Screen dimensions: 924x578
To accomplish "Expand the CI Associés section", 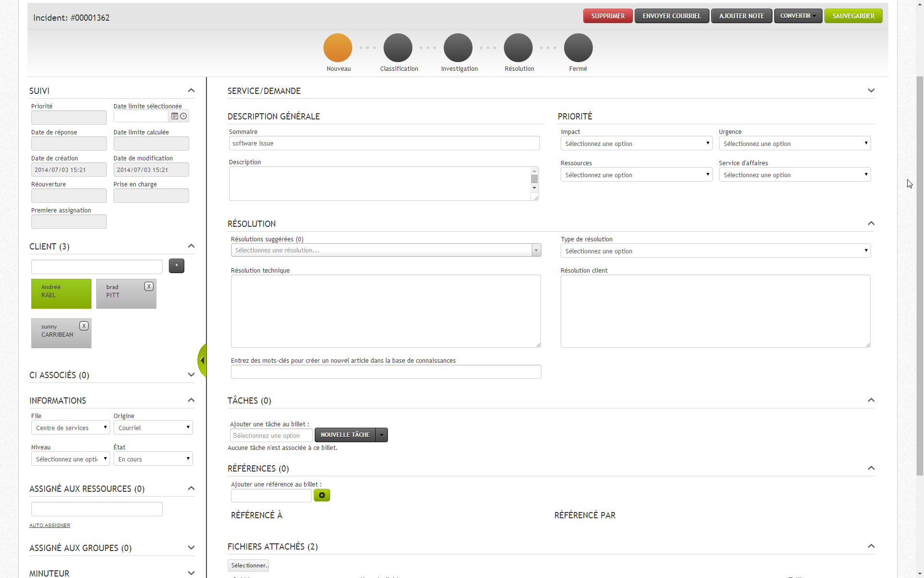I will tap(191, 375).
